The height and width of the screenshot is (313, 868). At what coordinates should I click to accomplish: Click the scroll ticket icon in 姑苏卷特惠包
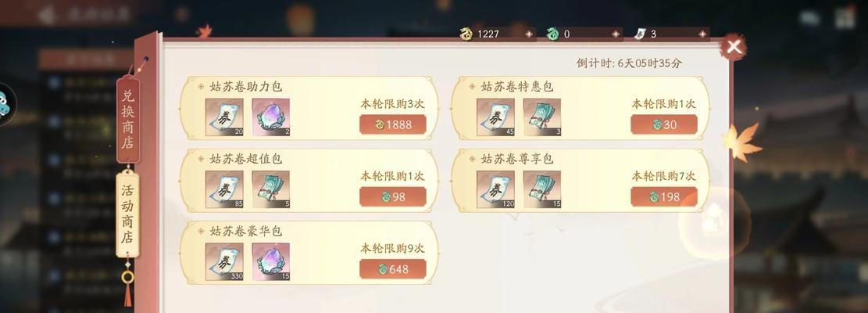tap(495, 117)
